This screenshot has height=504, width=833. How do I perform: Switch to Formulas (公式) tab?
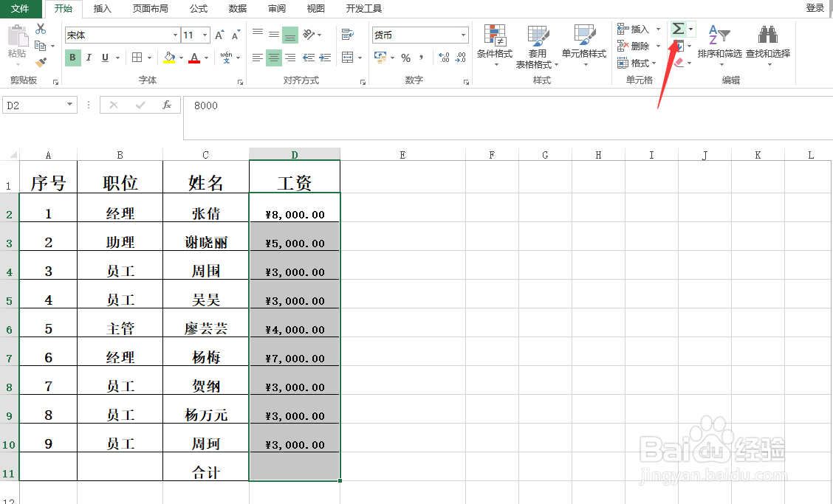coord(198,9)
